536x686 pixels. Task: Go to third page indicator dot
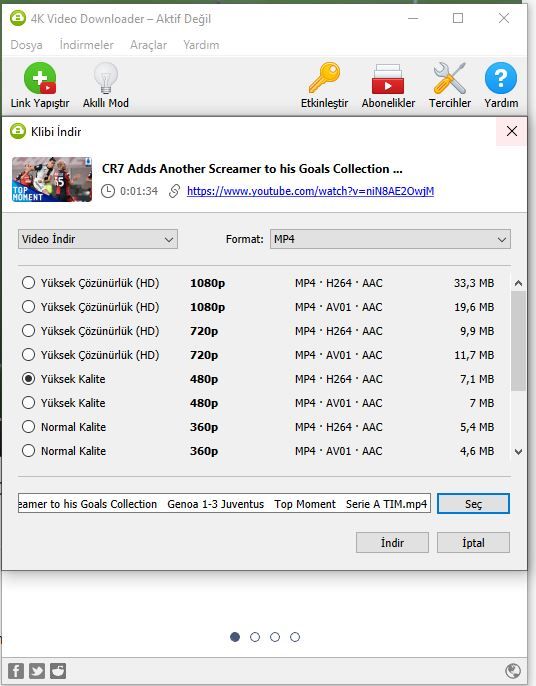coord(275,637)
